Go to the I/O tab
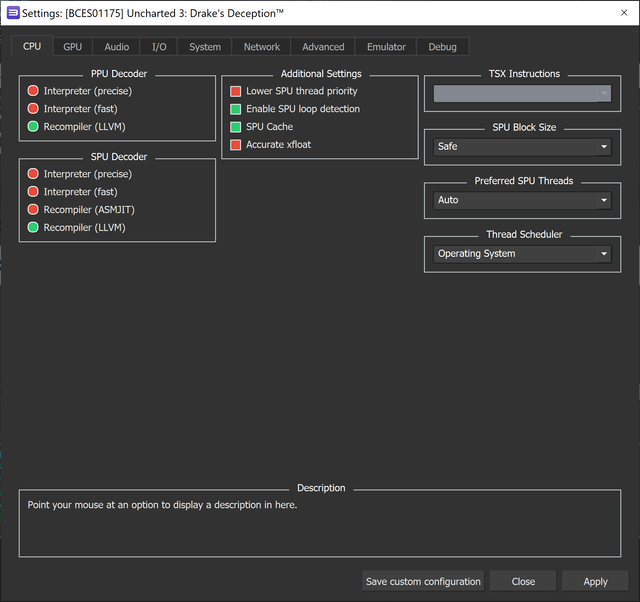Screen dimensions: 640x602 pos(159,47)
